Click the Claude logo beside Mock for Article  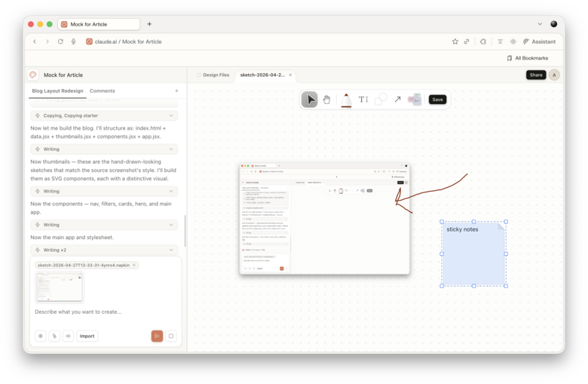(x=33, y=75)
